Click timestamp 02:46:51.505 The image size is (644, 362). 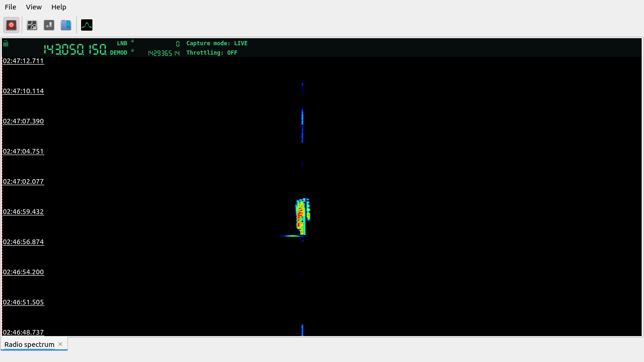(23, 302)
